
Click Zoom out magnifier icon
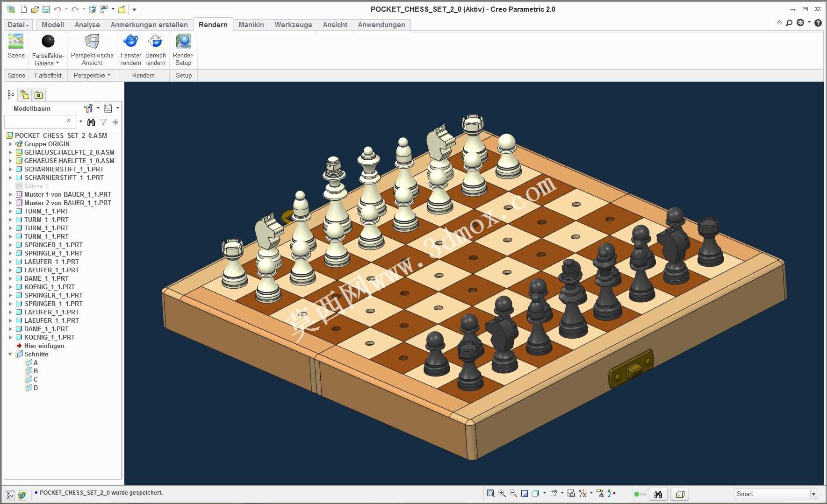click(x=513, y=493)
